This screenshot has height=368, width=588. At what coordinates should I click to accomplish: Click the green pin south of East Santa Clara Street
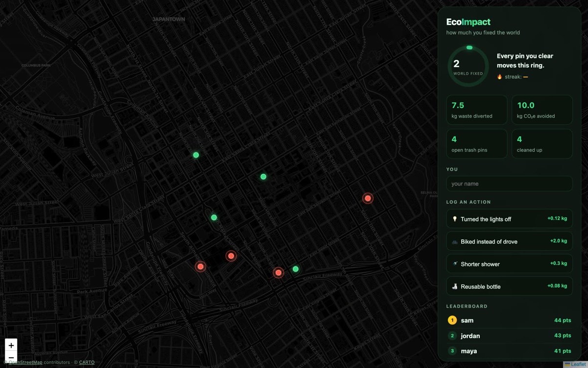pyautogui.click(x=263, y=177)
